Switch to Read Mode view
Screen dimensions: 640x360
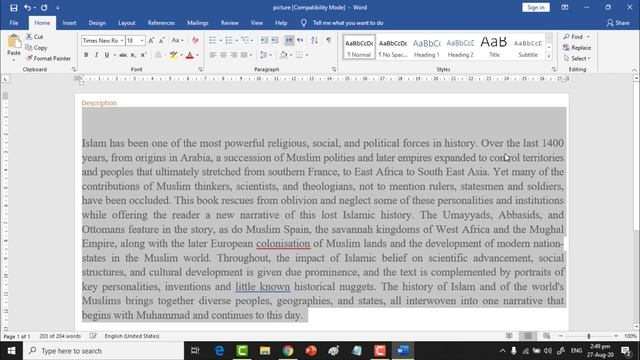(509, 336)
